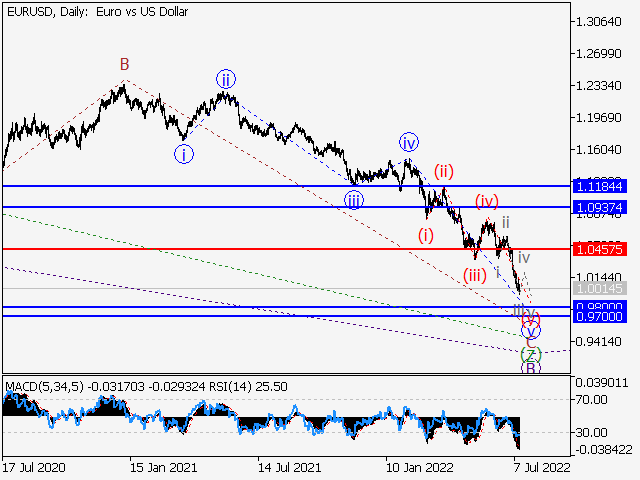Click the 1.23340 price axis label
The height and width of the screenshot is (480, 640).
click(598, 86)
